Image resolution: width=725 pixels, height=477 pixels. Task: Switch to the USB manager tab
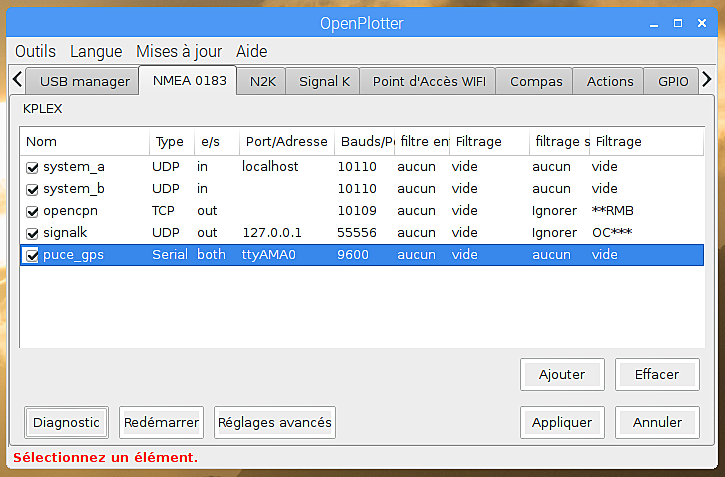(x=82, y=81)
